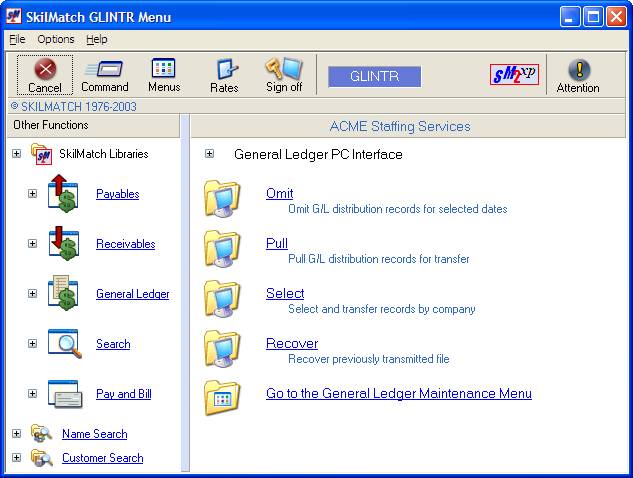Open the Select link
Screen dimensions: 633x478
[x=285, y=294]
